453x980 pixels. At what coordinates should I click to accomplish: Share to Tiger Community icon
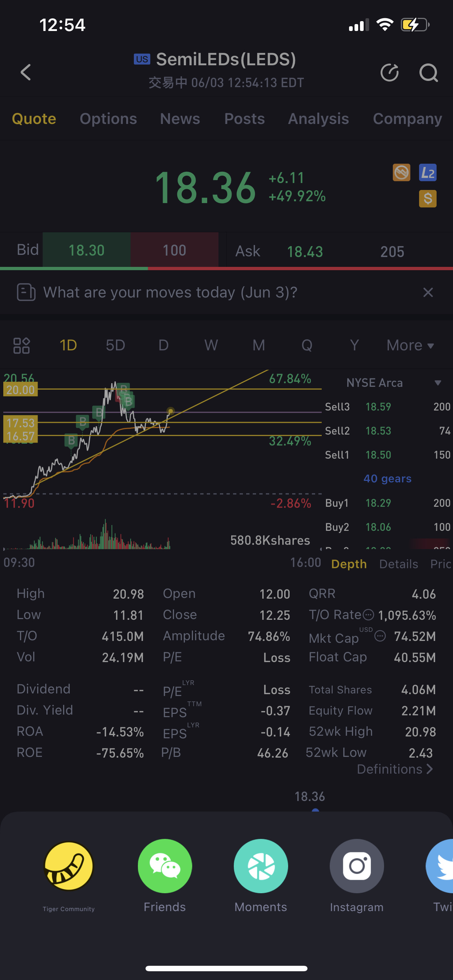[x=69, y=866]
